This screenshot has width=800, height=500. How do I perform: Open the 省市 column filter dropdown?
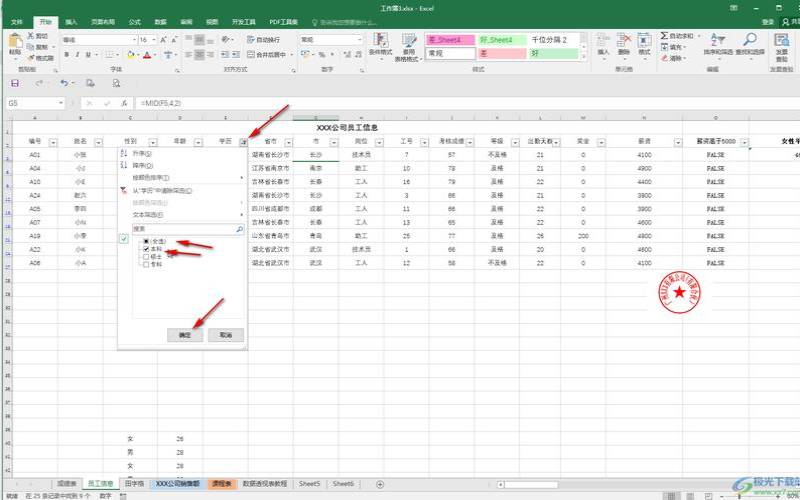click(288, 143)
